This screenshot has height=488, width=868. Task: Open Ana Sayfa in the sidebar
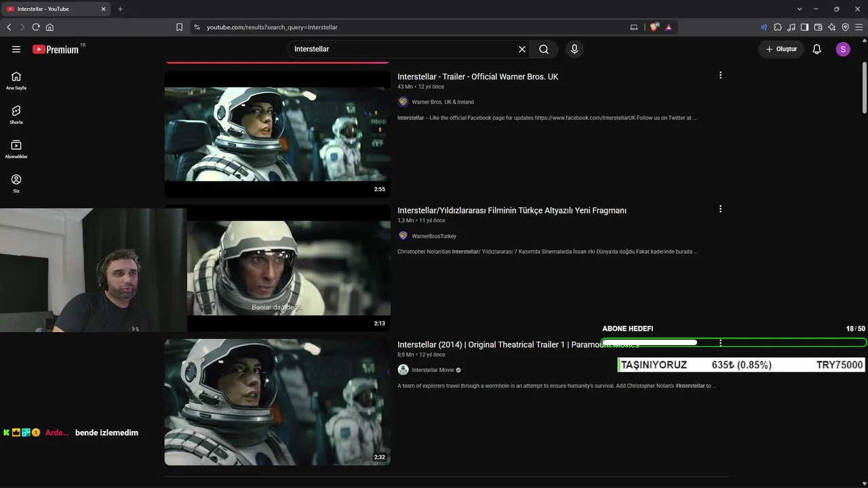[x=16, y=81]
